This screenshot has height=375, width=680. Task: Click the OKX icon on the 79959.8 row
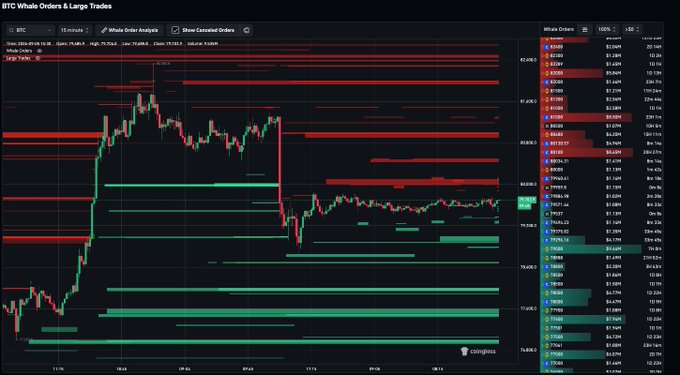point(547,188)
